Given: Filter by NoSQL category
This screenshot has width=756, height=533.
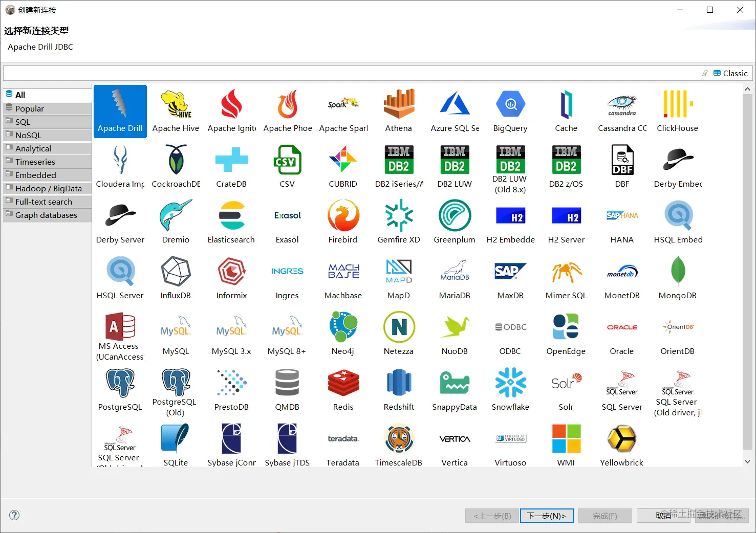Looking at the screenshot, I should [47, 135].
